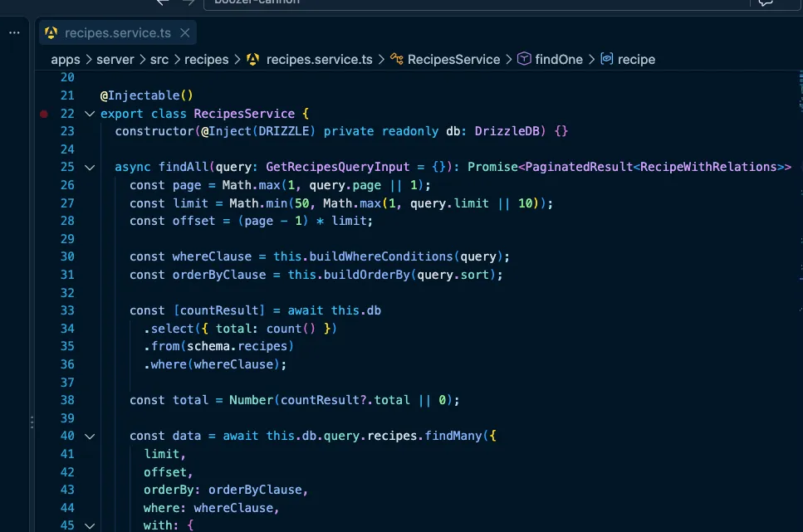The width and height of the screenshot is (803, 532).
Task: Click 'PaginatedResult' in the return type
Action: [579, 167]
